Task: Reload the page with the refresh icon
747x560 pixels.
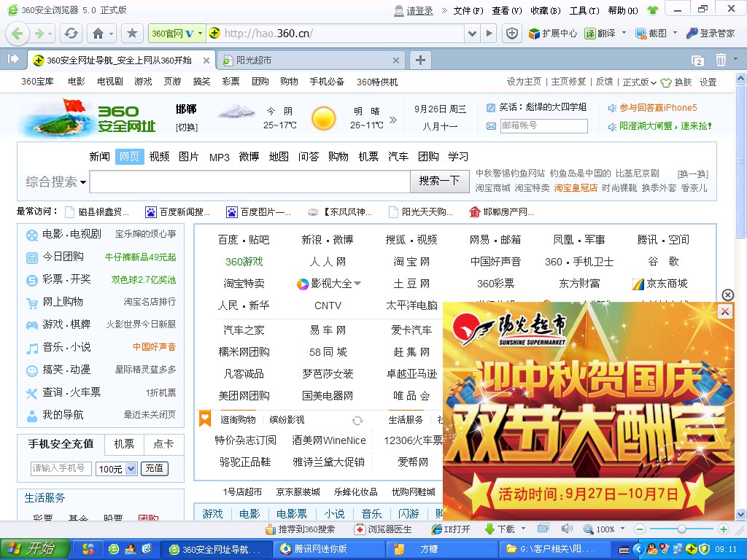Action: (x=71, y=34)
